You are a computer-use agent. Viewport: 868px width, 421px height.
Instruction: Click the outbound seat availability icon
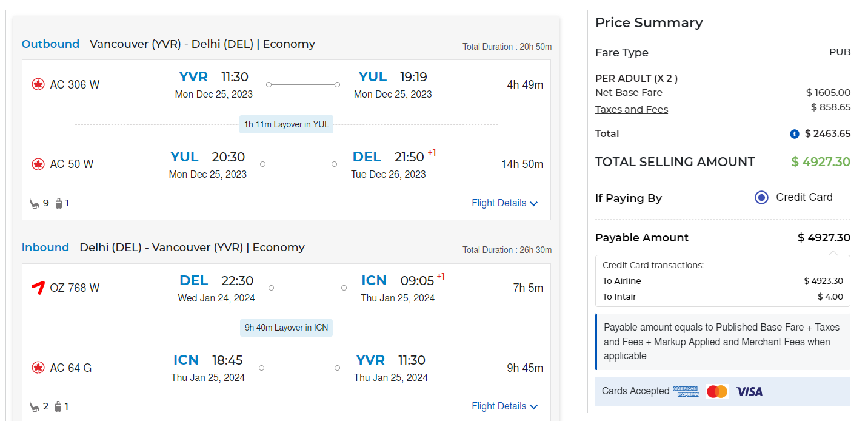pyautogui.click(x=35, y=203)
